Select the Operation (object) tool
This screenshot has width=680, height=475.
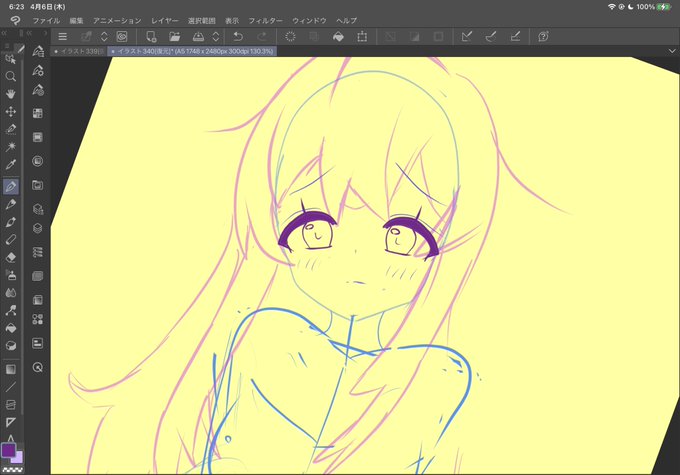(10, 59)
